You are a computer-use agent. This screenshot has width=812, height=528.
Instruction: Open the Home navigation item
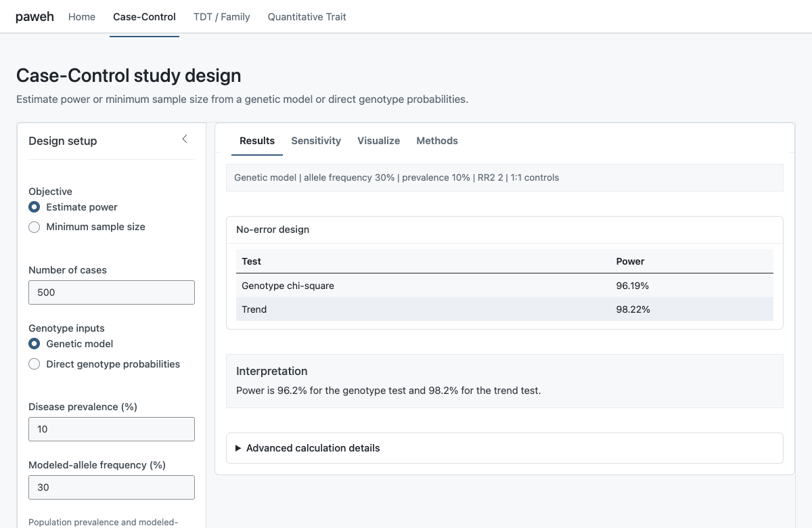(x=82, y=17)
